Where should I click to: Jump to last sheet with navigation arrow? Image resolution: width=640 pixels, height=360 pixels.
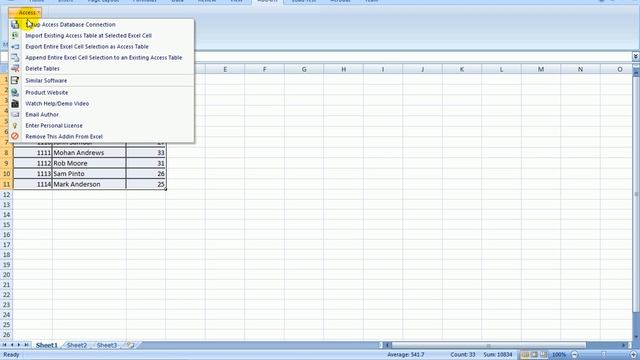[x=27, y=345]
